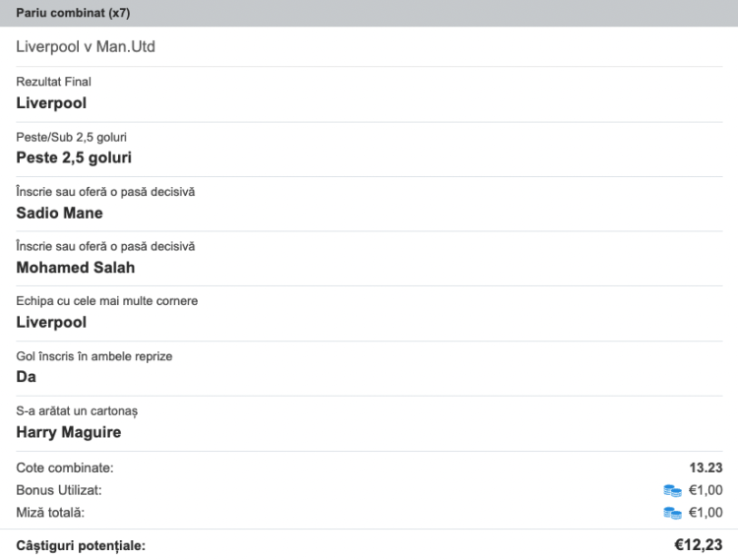
Task: Click the Câștiguri potențiale label
Action: [x=81, y=545]
